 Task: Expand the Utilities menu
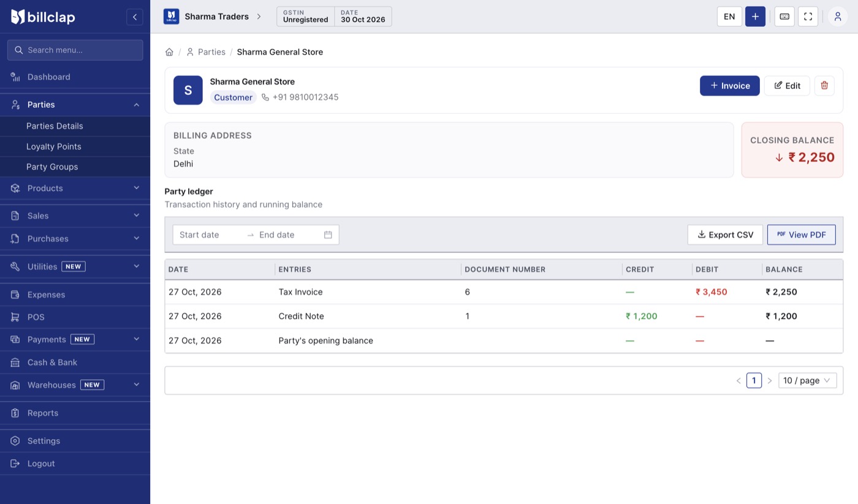(x=137, y=266)
